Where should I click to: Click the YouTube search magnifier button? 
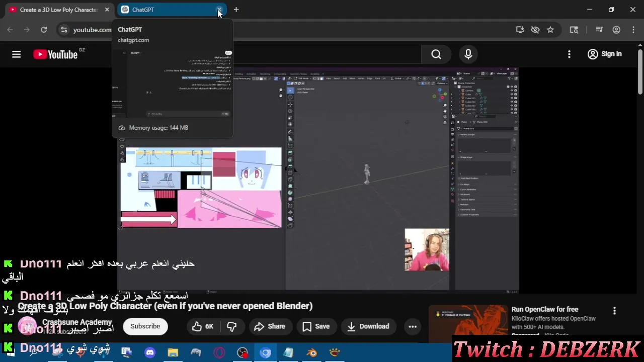point(436,54)
